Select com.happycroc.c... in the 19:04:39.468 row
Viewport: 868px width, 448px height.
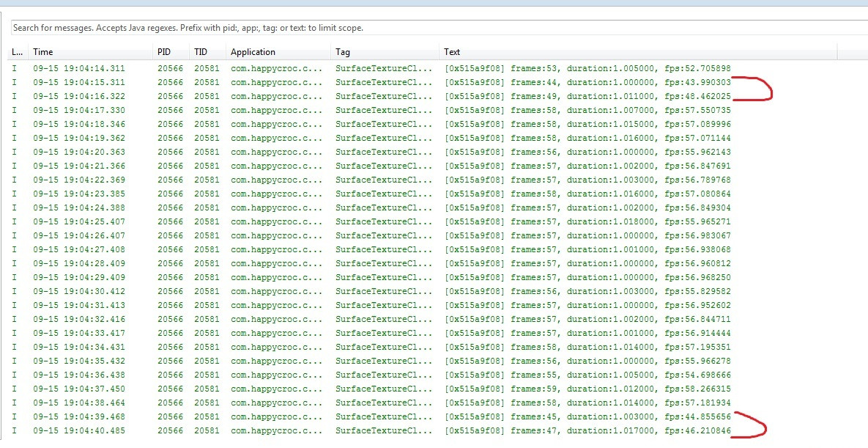click(x=276, y=416)
